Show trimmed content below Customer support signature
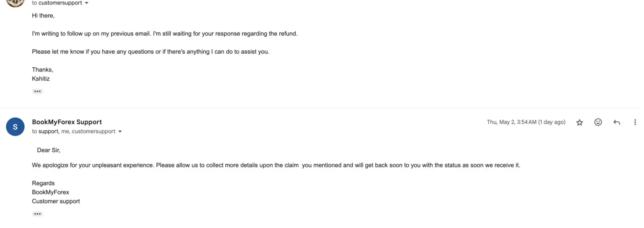Viewport: 644px width, 228px height. click(37, 214)
